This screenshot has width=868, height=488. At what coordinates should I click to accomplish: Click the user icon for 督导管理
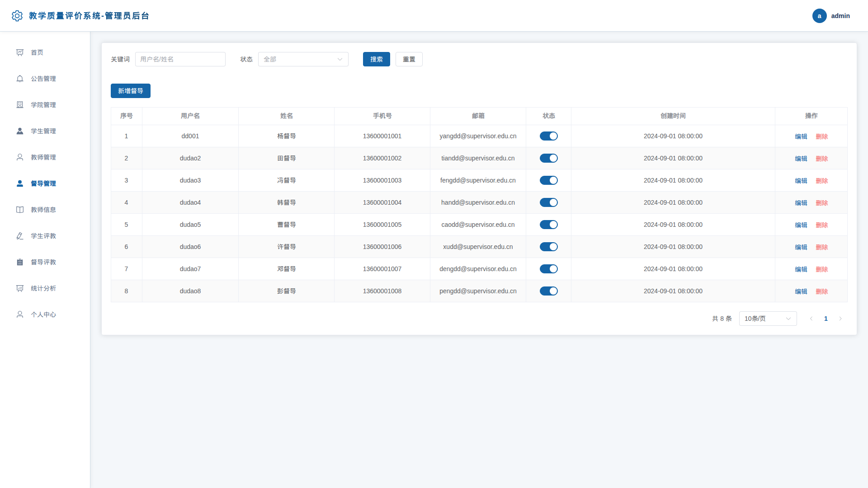[x=20, y=183]
